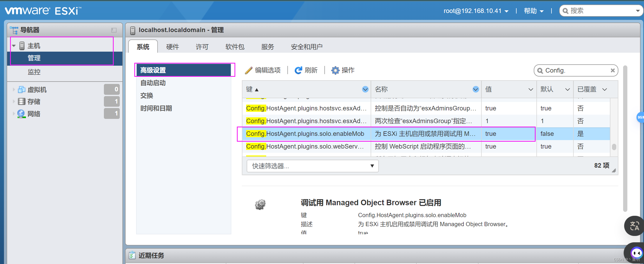Open the 已覆盖 column menu chevron

coord(604,90)
